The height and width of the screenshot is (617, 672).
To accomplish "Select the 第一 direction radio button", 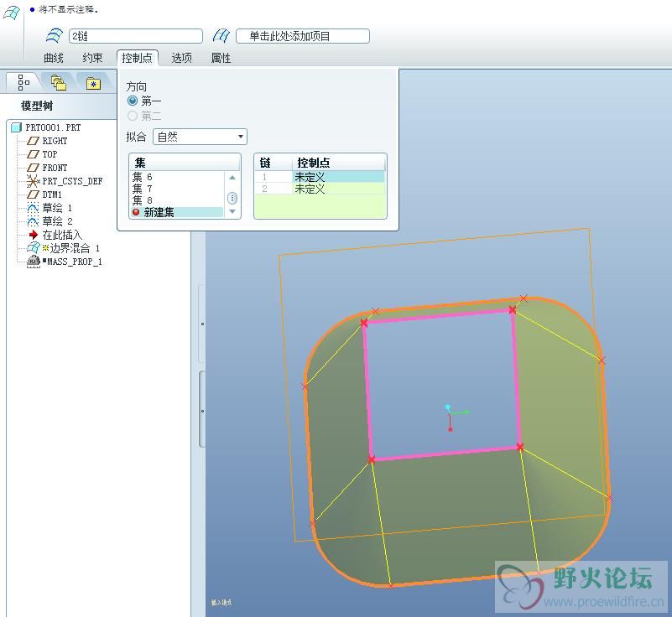I will pyautogui.click(x=133, y=101).
